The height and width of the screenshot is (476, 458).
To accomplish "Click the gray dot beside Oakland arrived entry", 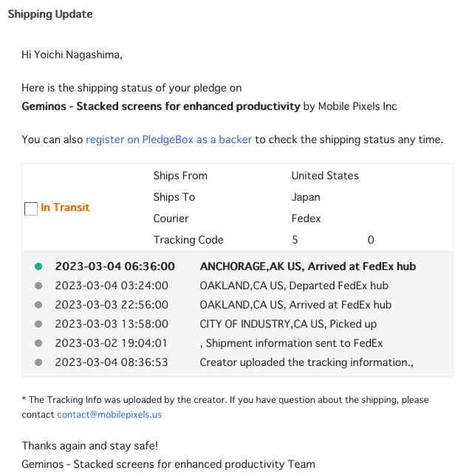I will coord(38,305).
